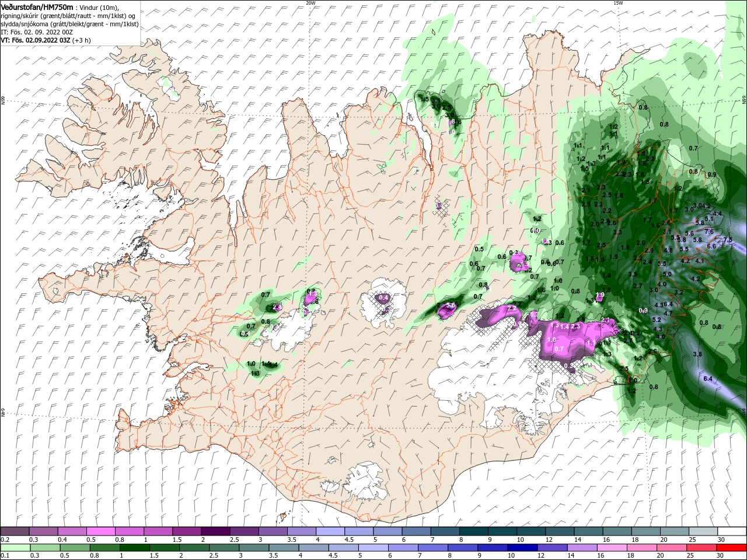The height and width of the screenshot is (560, 747).
Task: Click the '7.6' precipitation value off the east coast
Action: coord(709,232)
